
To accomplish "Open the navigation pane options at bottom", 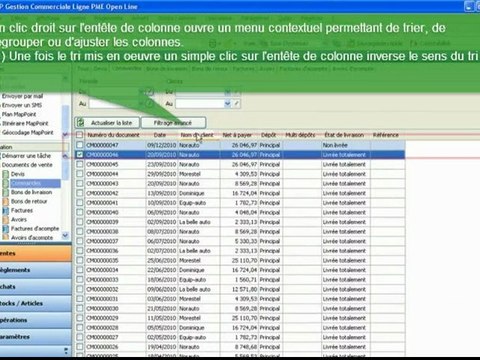I will pyautogui.click(x=66, y=351).
